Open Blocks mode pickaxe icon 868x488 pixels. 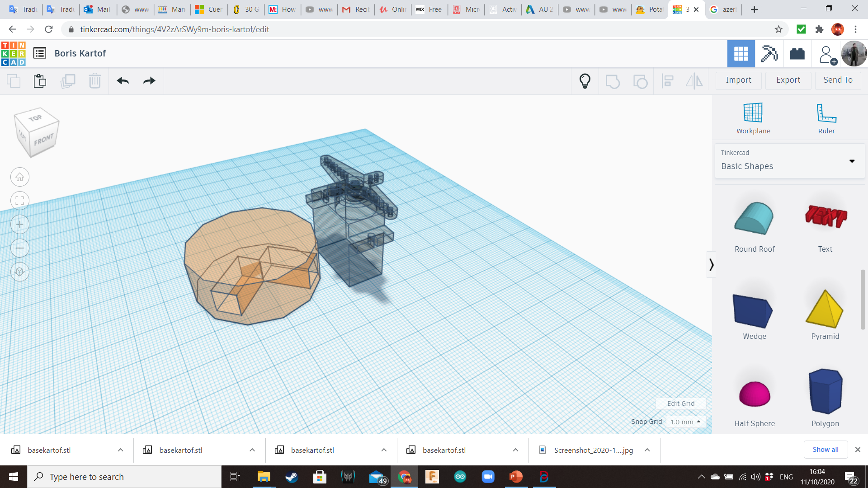769,54
